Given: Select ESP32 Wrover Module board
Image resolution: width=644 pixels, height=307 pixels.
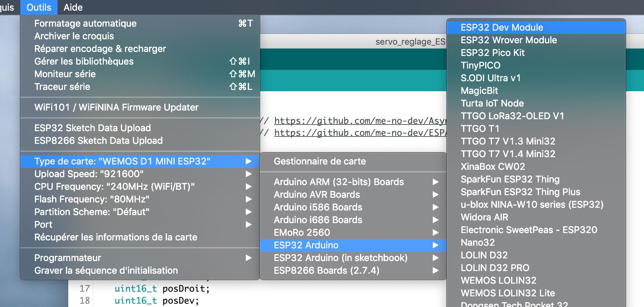Looking at the screenshot, I should (x=536, y=40).
